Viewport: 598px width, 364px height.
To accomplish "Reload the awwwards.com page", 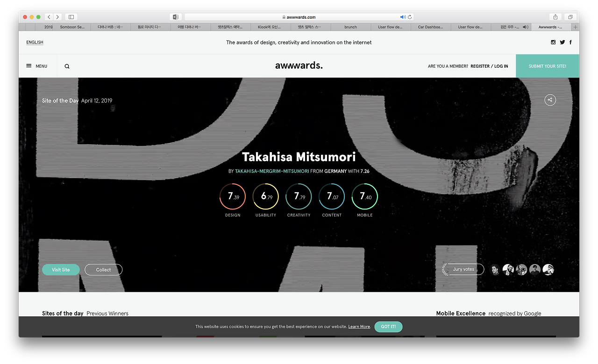I will [x=410, y=17].
